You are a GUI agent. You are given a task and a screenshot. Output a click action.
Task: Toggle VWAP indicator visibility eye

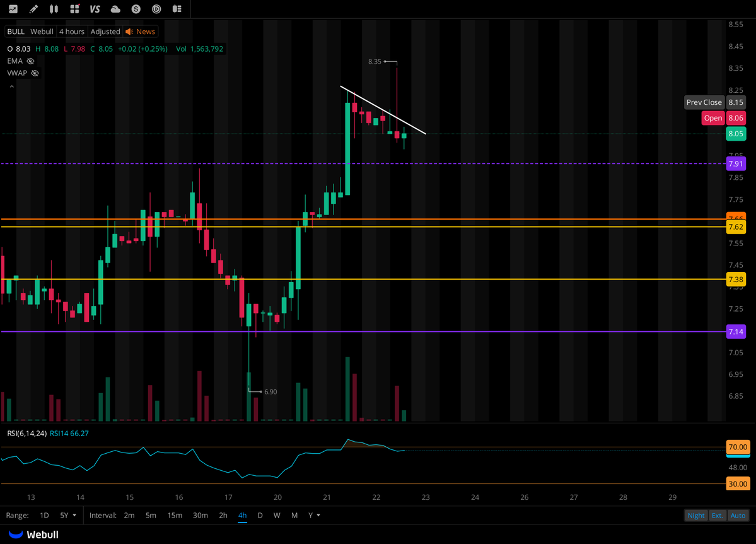point(35,73)
